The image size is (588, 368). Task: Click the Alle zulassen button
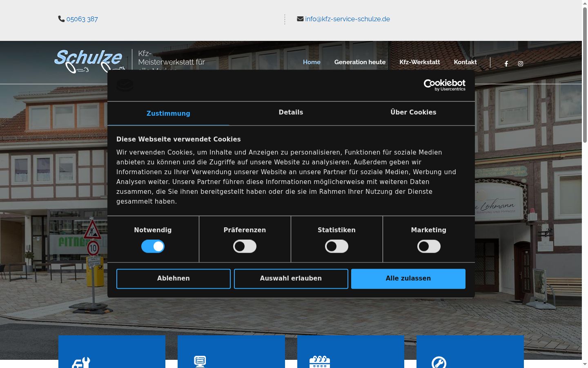click(x=408, y=278)
